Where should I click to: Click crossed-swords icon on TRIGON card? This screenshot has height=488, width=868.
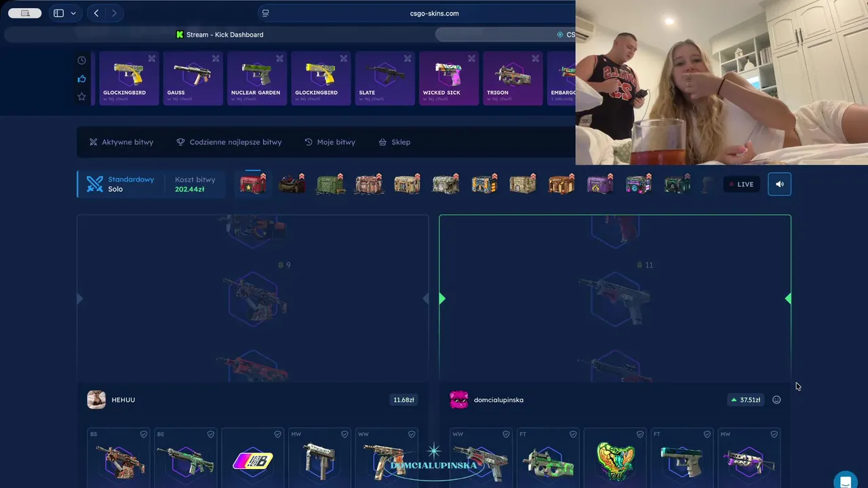[536, 59]
